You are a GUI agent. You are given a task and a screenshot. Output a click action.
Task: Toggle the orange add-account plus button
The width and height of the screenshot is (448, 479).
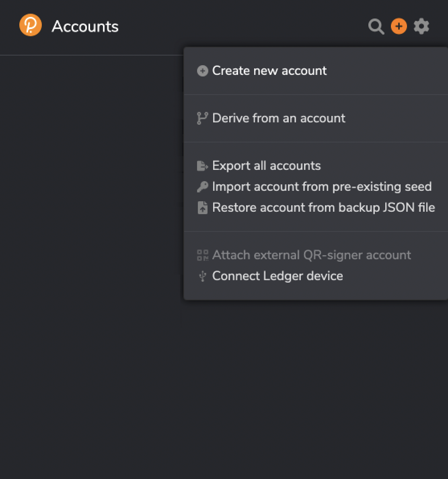399,27
